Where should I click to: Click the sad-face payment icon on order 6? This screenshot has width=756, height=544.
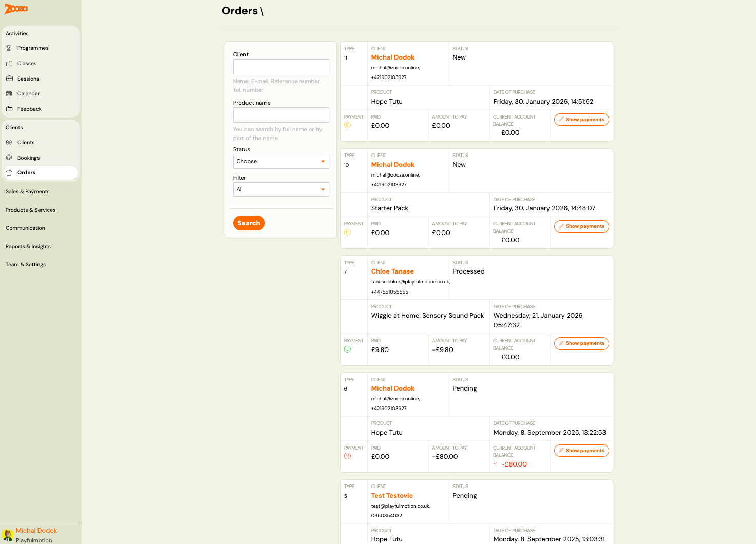[347, 455]
